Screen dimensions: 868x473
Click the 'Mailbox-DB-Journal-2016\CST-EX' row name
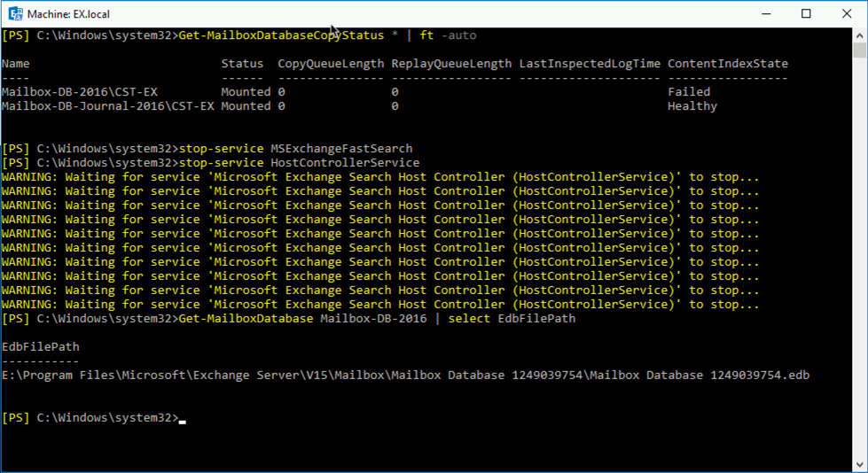pyautogui.click(x=108, y=106)
